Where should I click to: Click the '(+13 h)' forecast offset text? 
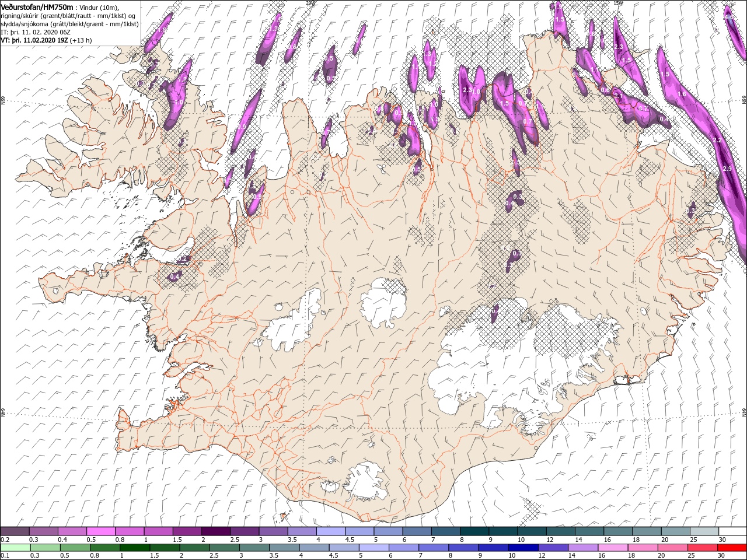[x=81, y=40]
